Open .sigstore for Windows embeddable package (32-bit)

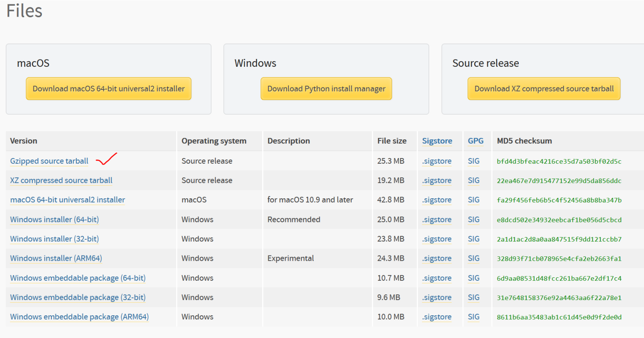437,297
